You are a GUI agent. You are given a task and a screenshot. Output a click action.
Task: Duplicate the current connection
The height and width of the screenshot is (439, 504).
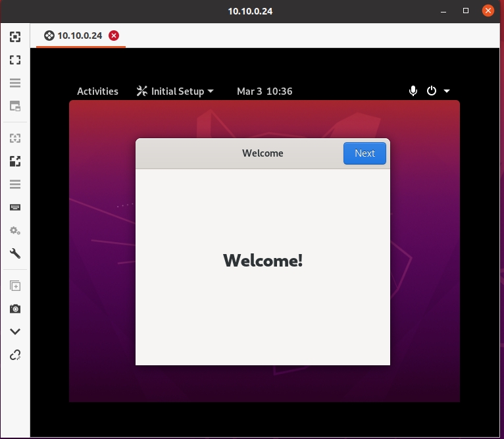(x=15, y=286)
